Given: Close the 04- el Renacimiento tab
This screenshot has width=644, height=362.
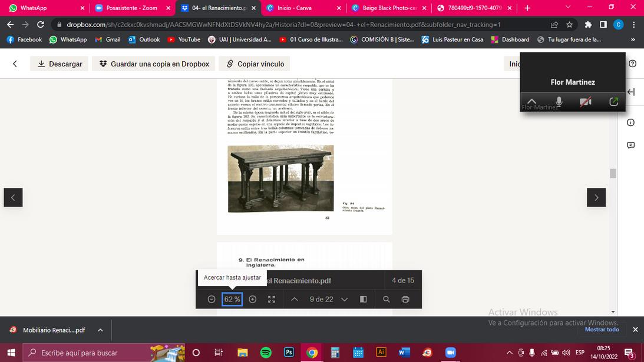Looking at the screenshot, I should point(253,8).
